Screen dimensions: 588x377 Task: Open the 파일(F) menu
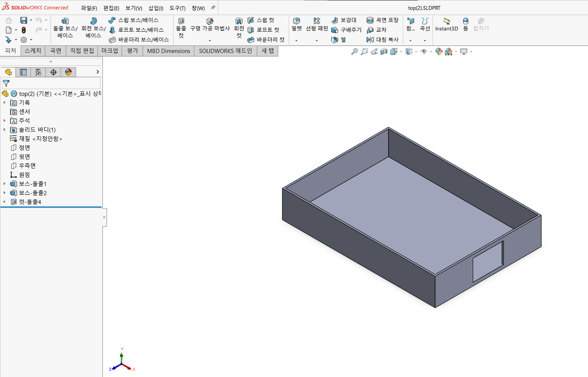pos(89,8)
